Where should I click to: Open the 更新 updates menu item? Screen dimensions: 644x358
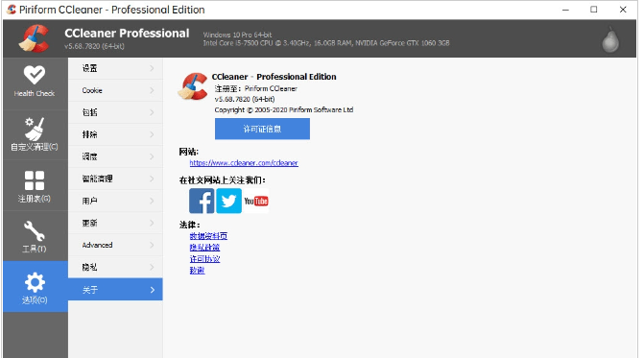pos(115,223)
